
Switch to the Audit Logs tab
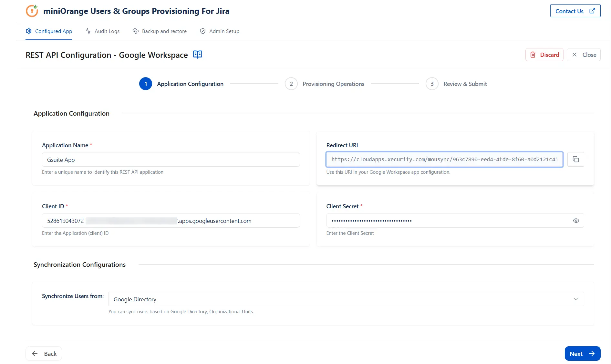(x=102, y=31)
